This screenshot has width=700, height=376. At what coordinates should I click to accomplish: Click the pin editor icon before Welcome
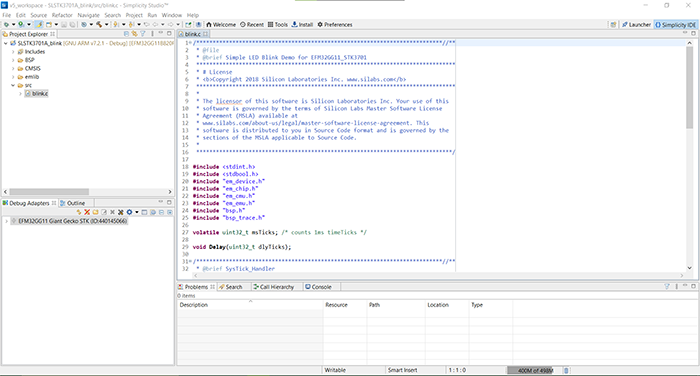pyautogui.click(x=188, y=25)
